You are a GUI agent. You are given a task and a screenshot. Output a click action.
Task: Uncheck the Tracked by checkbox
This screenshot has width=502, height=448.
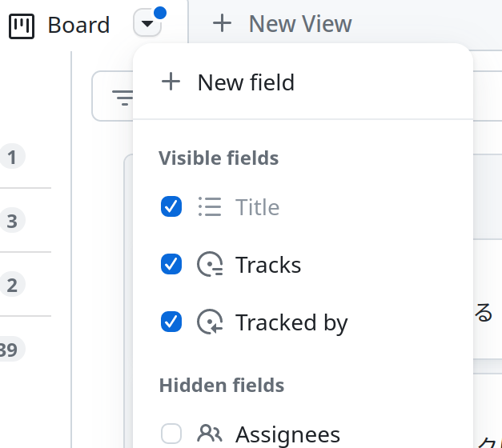pyautogui.click(x=171, y=322)
